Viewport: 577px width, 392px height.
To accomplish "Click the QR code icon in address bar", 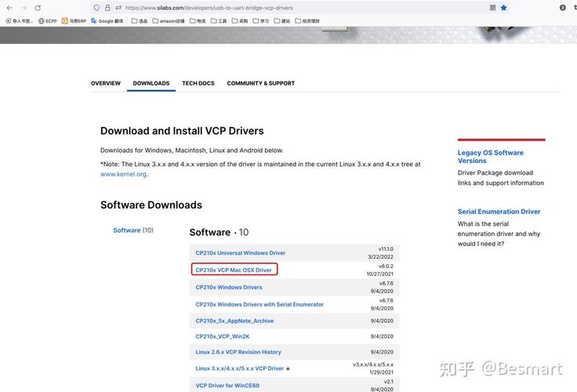I will [x=493, y=7].
